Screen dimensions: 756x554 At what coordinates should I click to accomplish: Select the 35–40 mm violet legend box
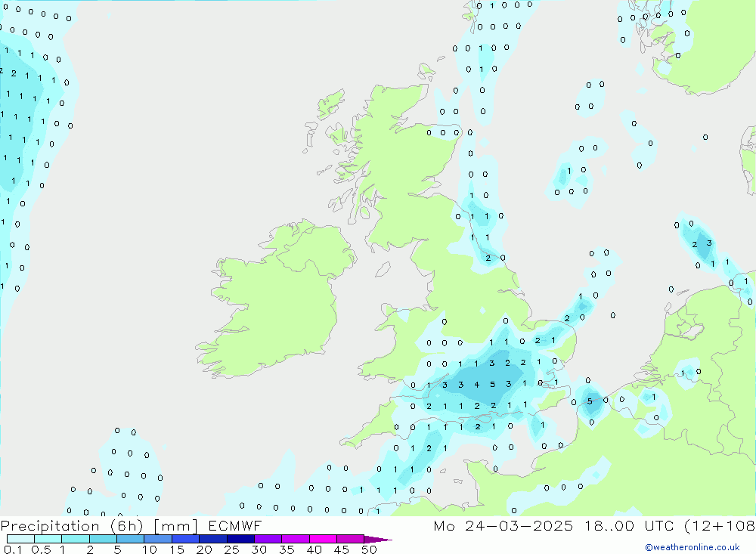click(296, 539)
